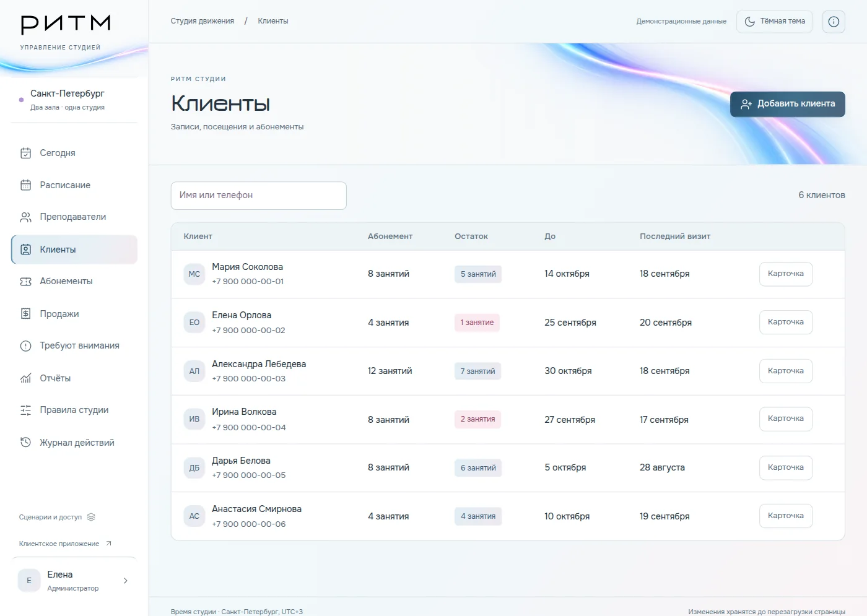Click the ИВ avatar of Ирина Волкова
867x616 pixels.
pyautogui.click(x=194, y=419)
